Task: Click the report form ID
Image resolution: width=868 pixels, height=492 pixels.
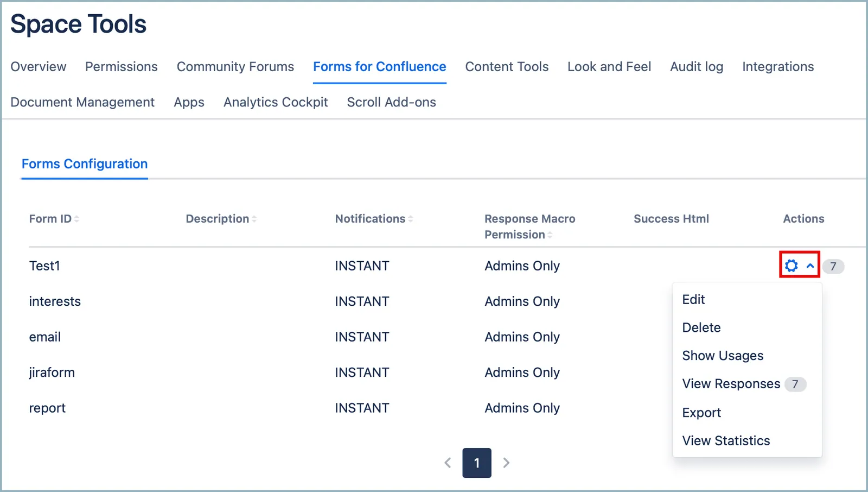Action: [x=47, y=408]
